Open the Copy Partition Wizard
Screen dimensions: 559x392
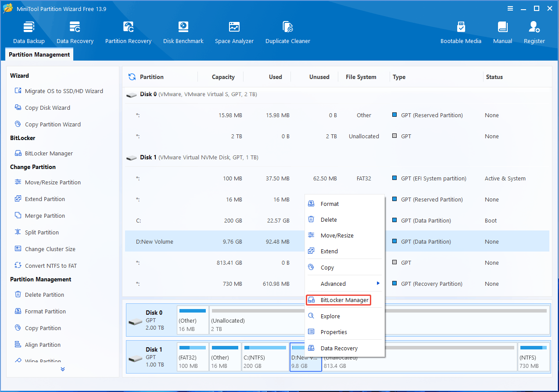click(x=47, y=124)
